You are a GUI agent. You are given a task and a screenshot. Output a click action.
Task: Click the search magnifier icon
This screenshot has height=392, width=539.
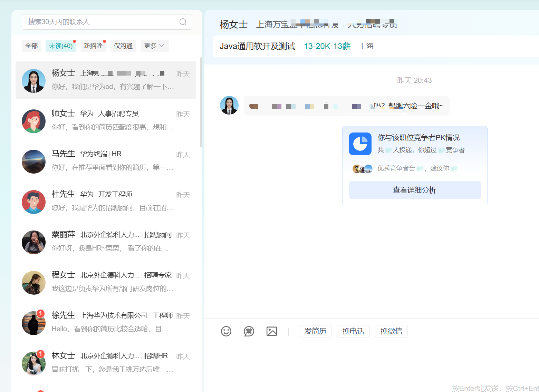(183, 22)
